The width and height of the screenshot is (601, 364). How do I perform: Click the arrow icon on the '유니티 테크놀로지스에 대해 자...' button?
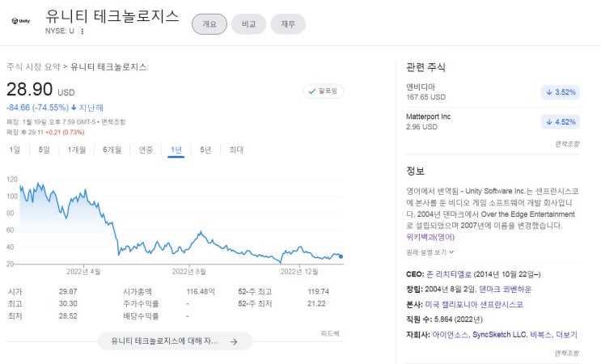(x=234, y=342)
